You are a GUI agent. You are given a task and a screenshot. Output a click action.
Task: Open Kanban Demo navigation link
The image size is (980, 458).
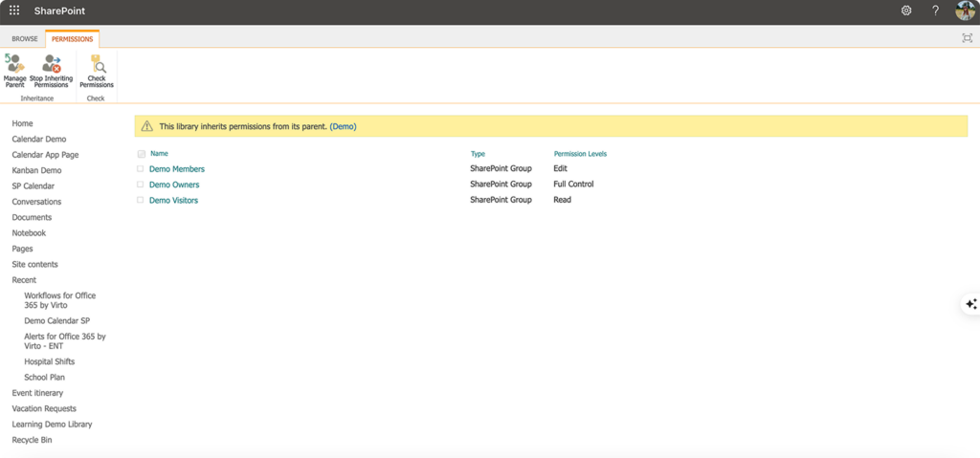click(x=37, y=170)
